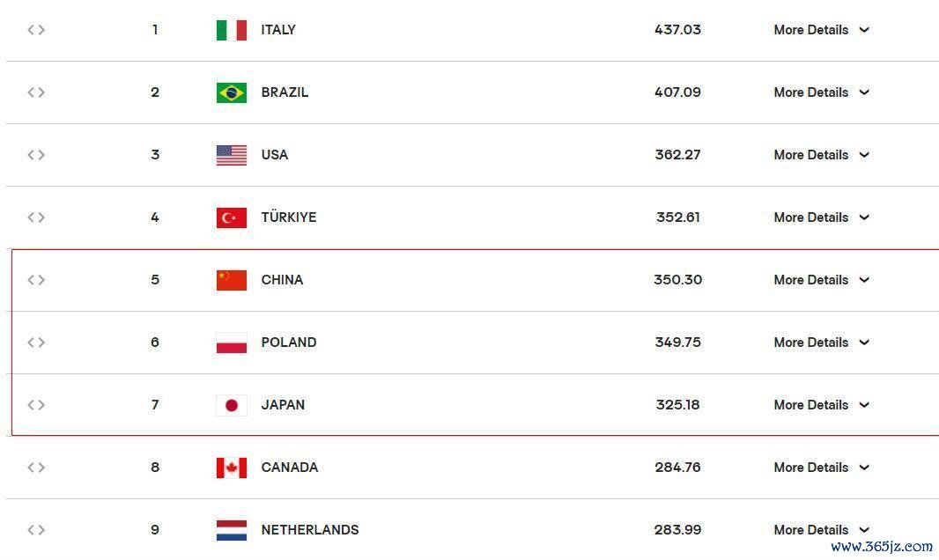This screenshot has height=560, width=939.
Task: Click the Türkiye flag icon
Action: (231, 217)
